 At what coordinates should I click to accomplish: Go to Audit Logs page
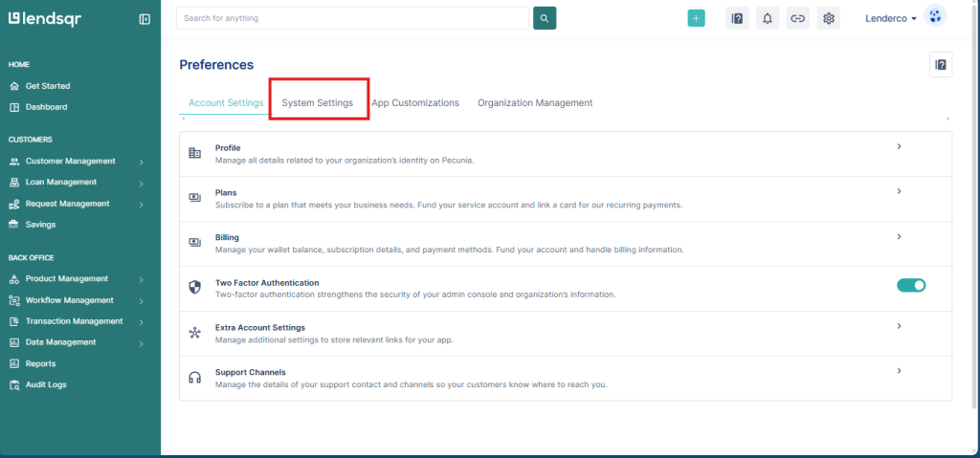tap(46, 384)
